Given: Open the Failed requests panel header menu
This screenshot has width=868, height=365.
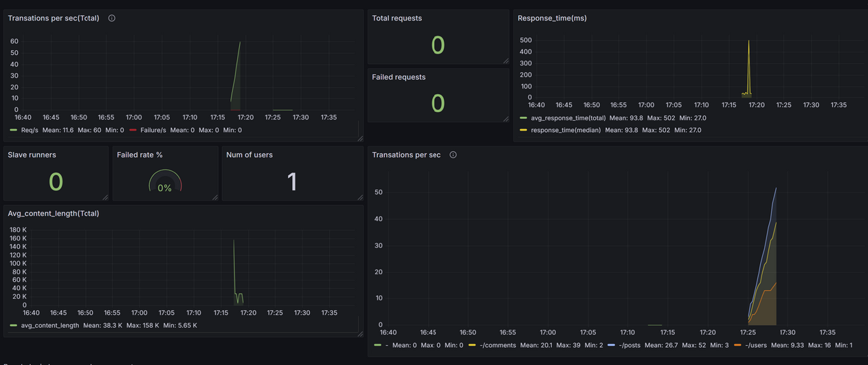Looking at the screenshot, I should tap(399, 78).
